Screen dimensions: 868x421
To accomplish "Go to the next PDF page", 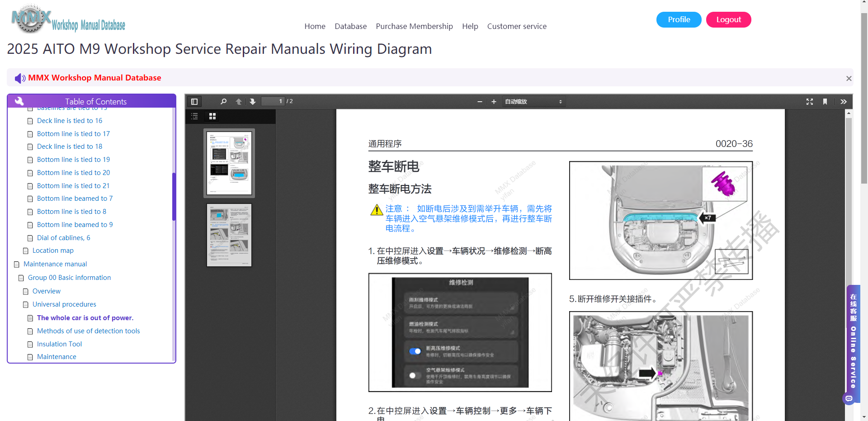I will pyautogui.click(x=253, y=102).
